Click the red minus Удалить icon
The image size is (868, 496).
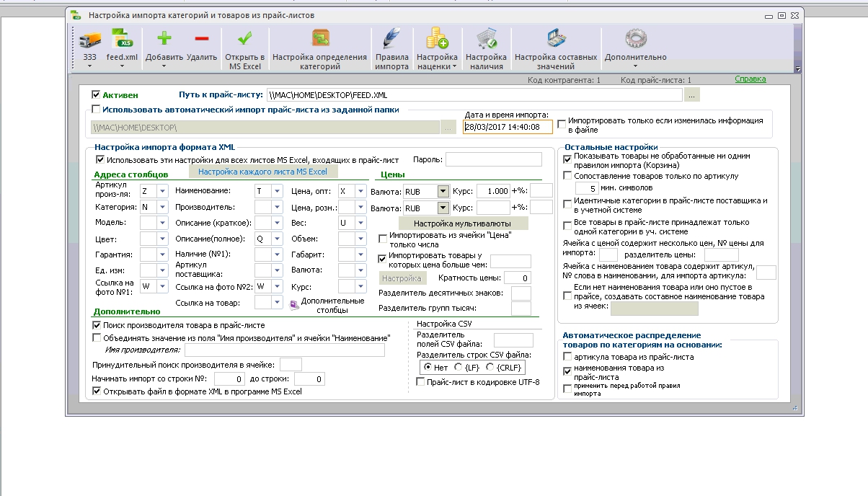click(x=201, y=39)
